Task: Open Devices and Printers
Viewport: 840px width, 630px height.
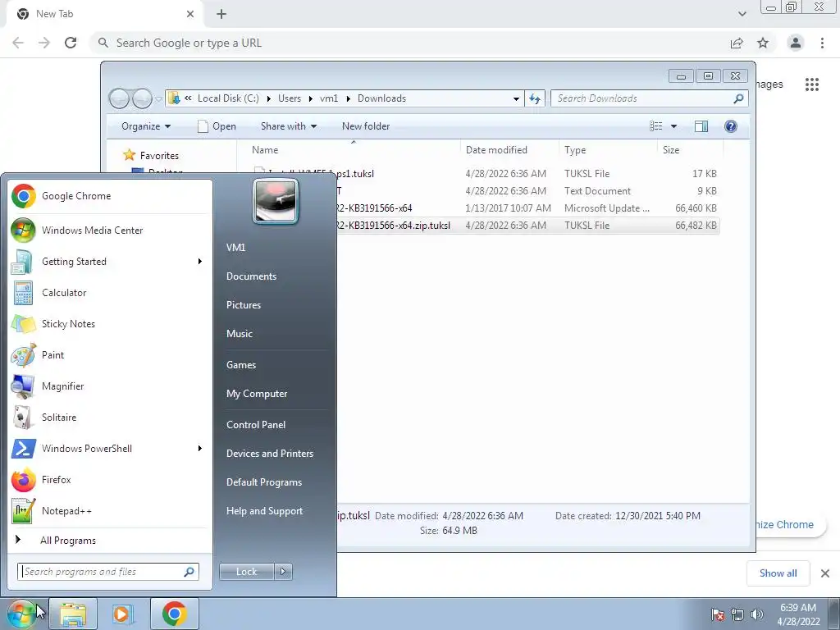Action: click(x=269, y=453)
